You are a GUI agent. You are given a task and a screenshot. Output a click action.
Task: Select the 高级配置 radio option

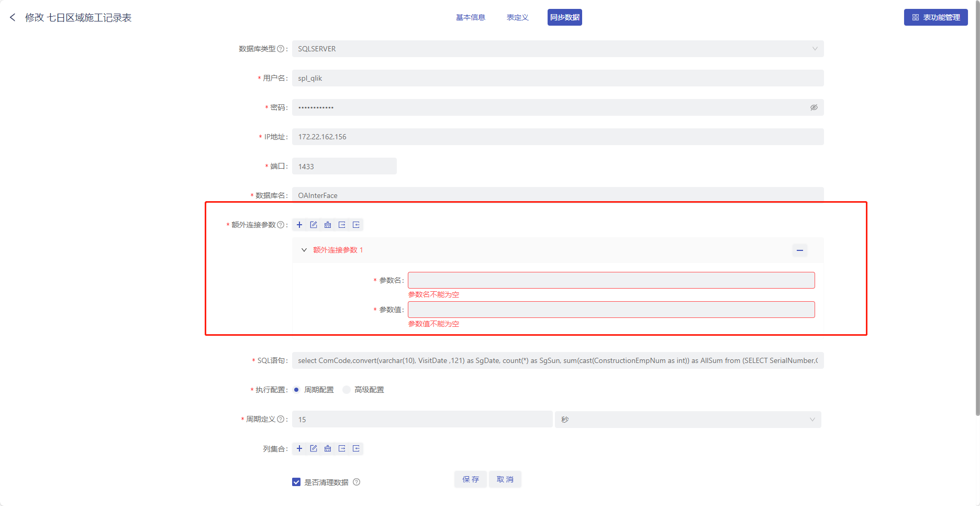(x=347, y=390)
